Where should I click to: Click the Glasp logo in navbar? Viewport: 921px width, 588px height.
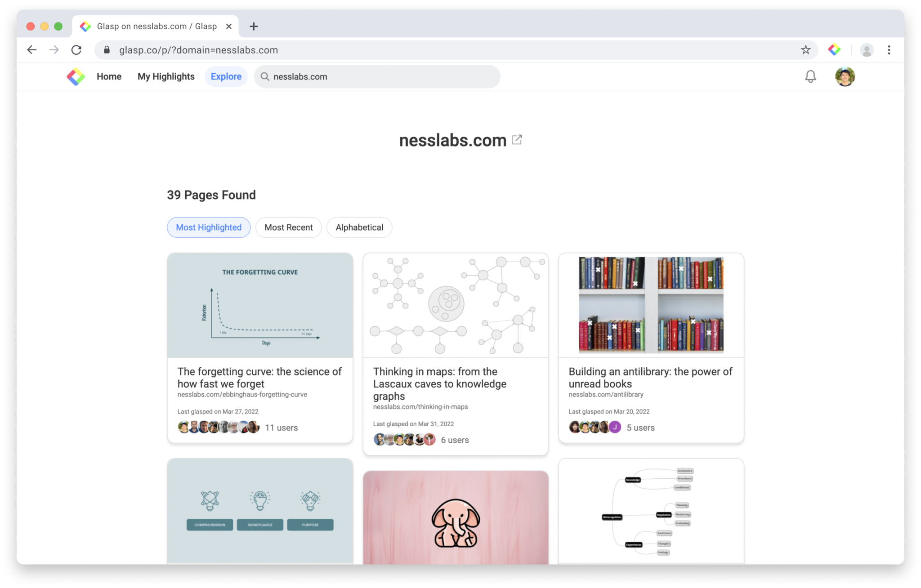76,77
